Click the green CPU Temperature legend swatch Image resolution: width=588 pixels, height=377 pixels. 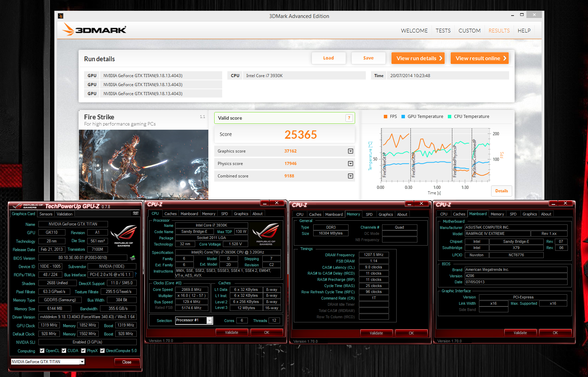pyautogui.click(x=450, y=117)
